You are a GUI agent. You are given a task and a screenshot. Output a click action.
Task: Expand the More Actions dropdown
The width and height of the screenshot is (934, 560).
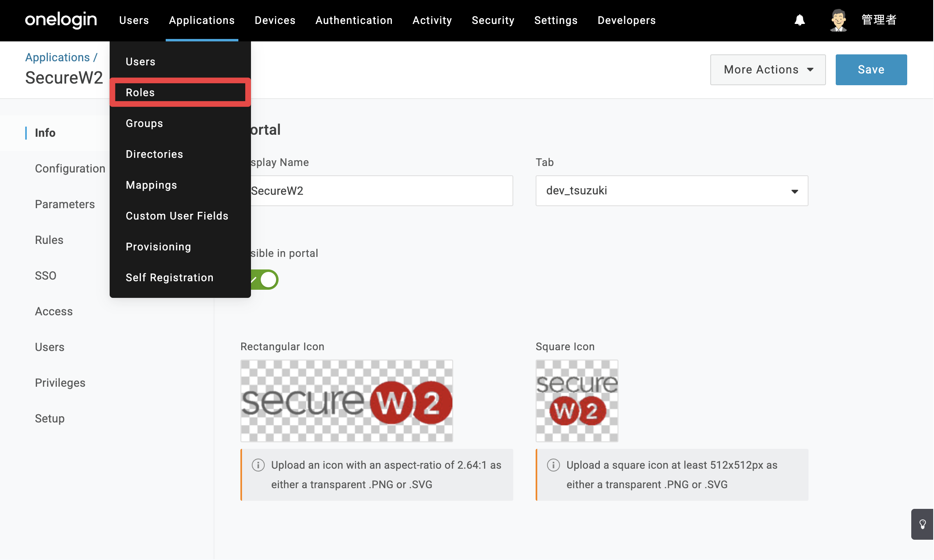point(768,70)
